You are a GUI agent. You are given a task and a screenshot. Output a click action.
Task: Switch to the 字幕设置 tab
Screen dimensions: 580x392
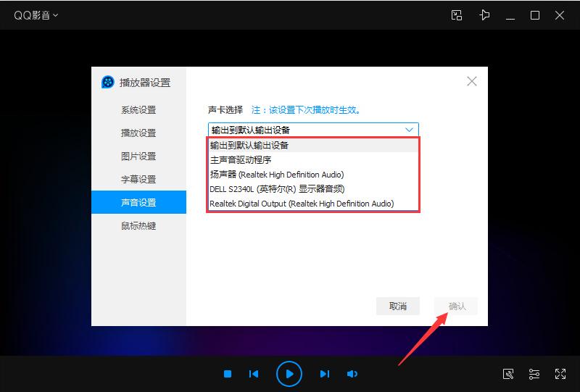click(x=138, y=180)
